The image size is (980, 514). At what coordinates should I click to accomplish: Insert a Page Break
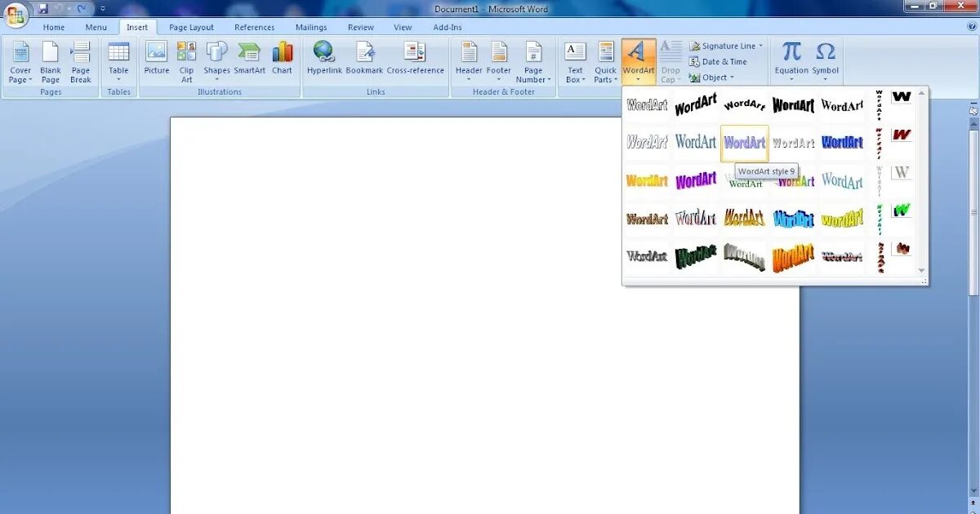[x=81, y=62]
